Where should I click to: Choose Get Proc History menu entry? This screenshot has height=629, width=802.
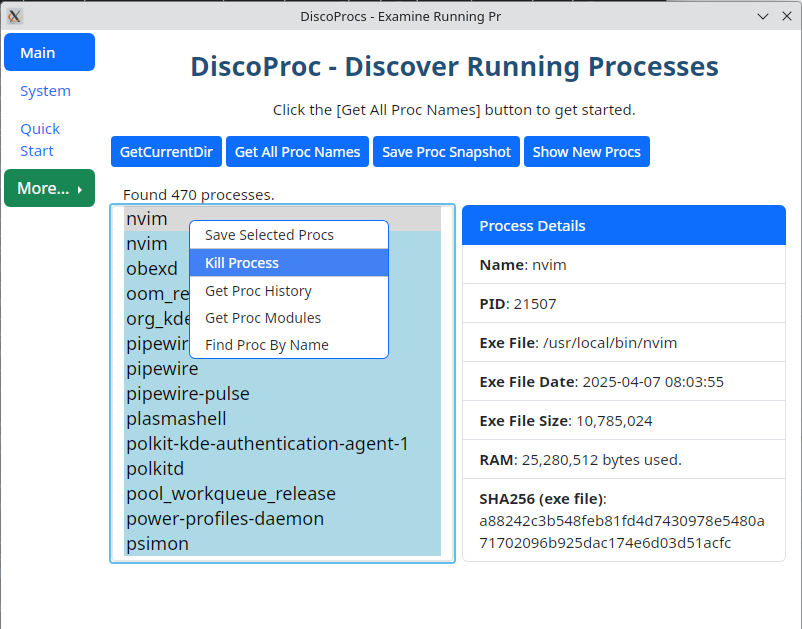coord(258,291)
